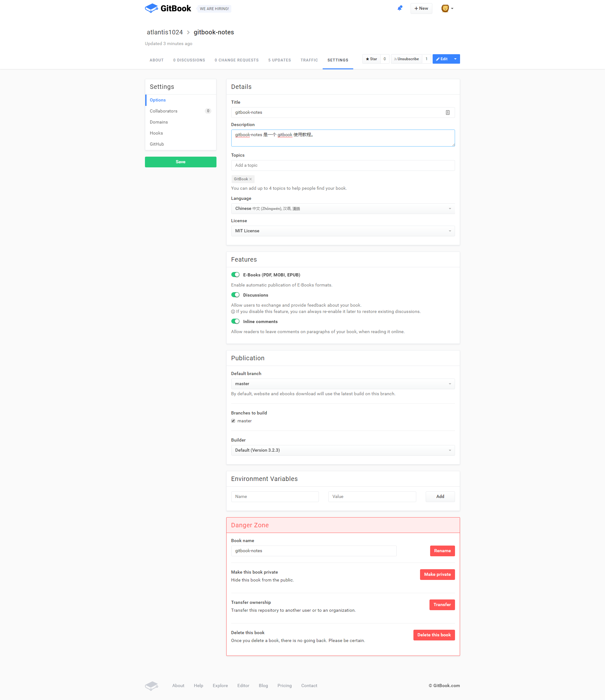This screenshot has width=605, height=700.
Task: Click the star count 0
Action: point(384,59)
